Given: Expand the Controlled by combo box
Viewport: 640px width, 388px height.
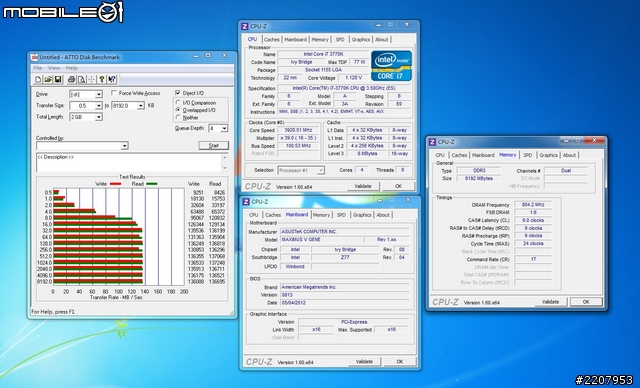Looking at the screenshot, I should coord(125,146).
